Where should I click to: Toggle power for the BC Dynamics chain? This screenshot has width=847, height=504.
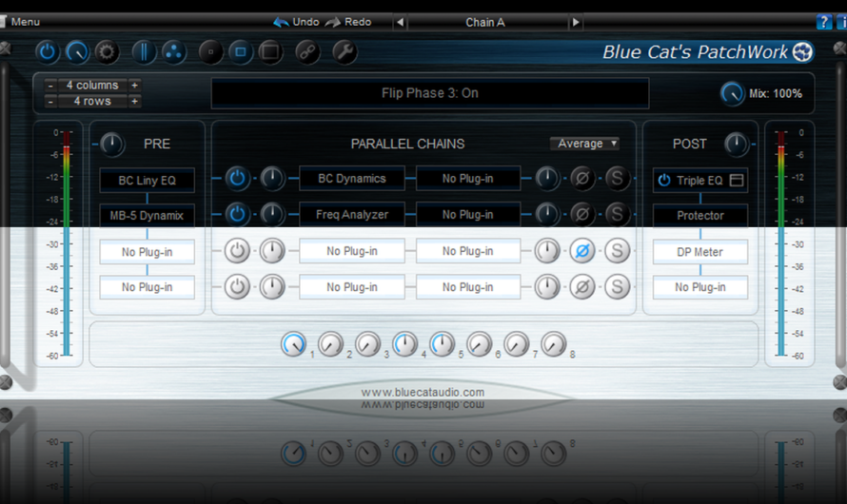point(237,179)
